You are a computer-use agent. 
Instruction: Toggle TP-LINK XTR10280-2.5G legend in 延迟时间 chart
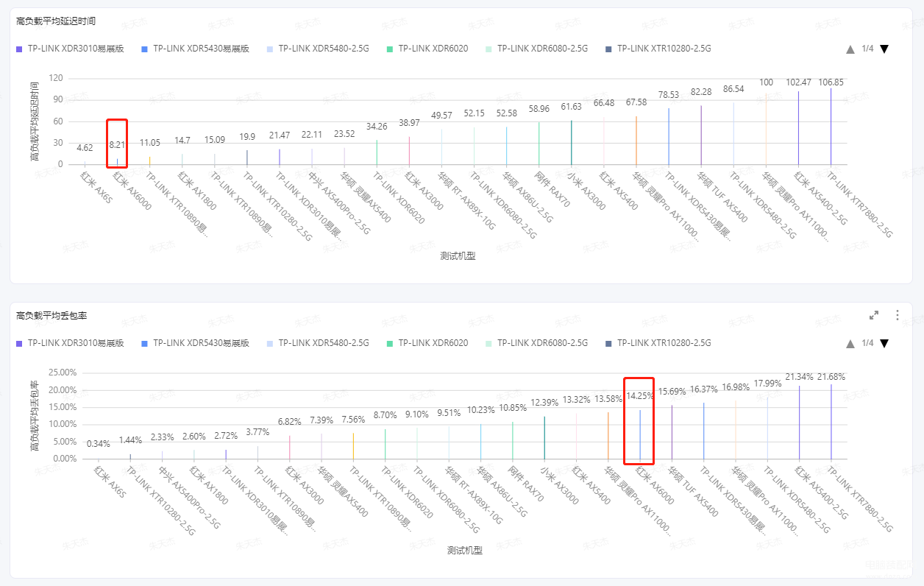[658, 49]
